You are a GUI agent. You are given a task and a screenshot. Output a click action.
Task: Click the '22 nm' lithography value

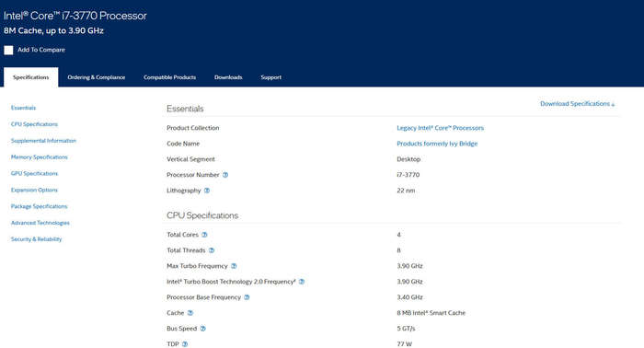coord(406,191)
